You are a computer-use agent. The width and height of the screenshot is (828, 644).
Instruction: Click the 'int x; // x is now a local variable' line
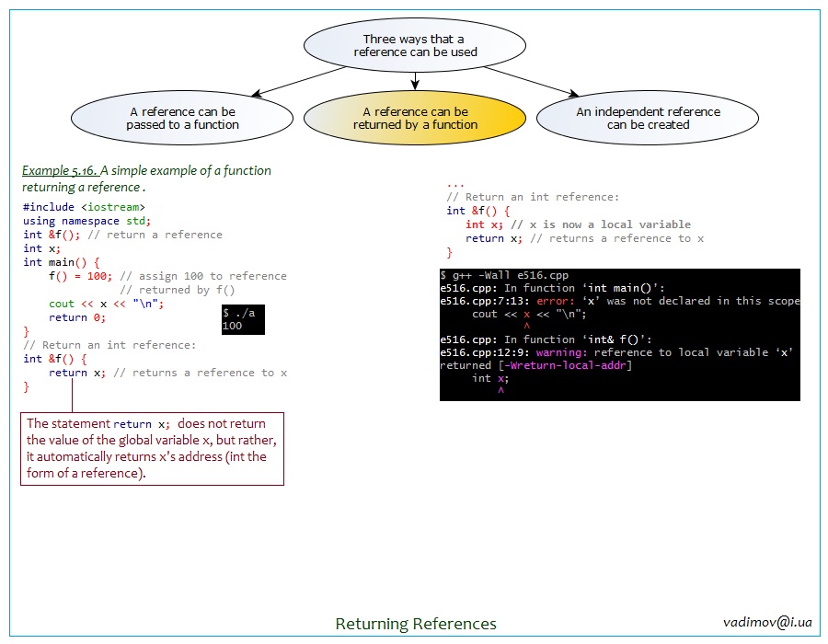[x=578, y=224]
